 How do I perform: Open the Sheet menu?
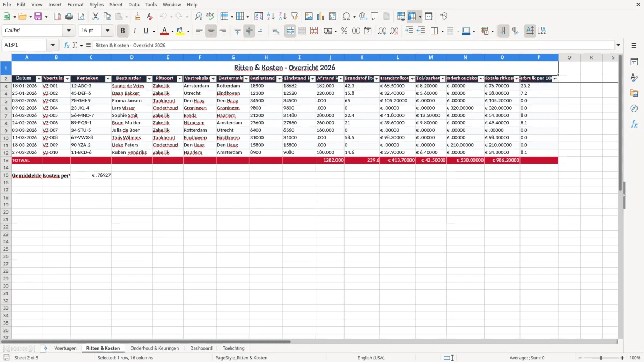tap(116, 4)
